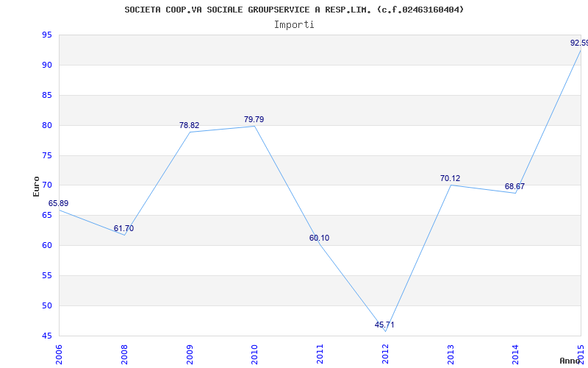This screenshot has height=368, width=588.
Task: Click the 55 y-axis tick label
Action: (x=47, y=275)
